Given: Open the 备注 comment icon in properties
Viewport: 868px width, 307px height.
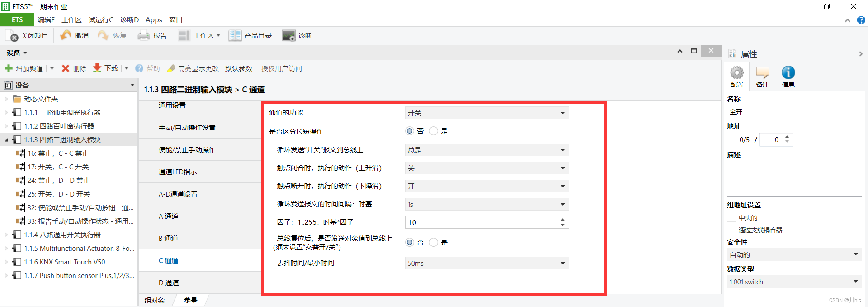Looking at the screenshot, I should [x=762, y=73].
